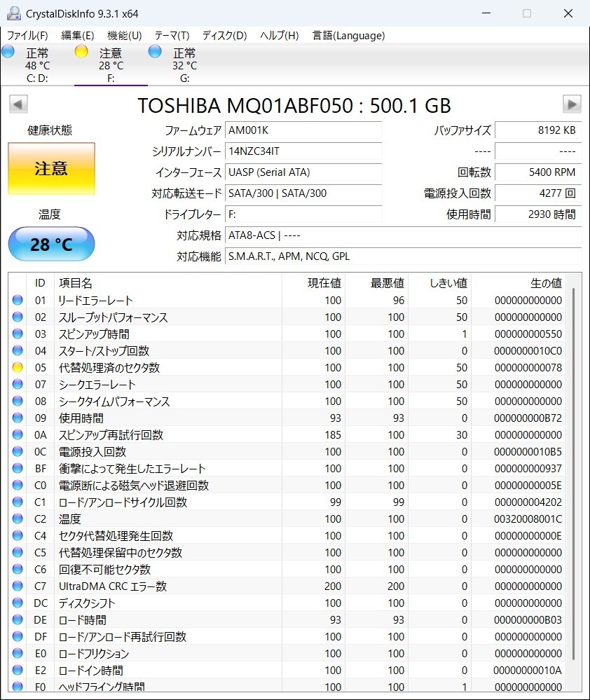Click the serial number field 14NZC34IT
The image size is (590, 700).
[303, 151]
